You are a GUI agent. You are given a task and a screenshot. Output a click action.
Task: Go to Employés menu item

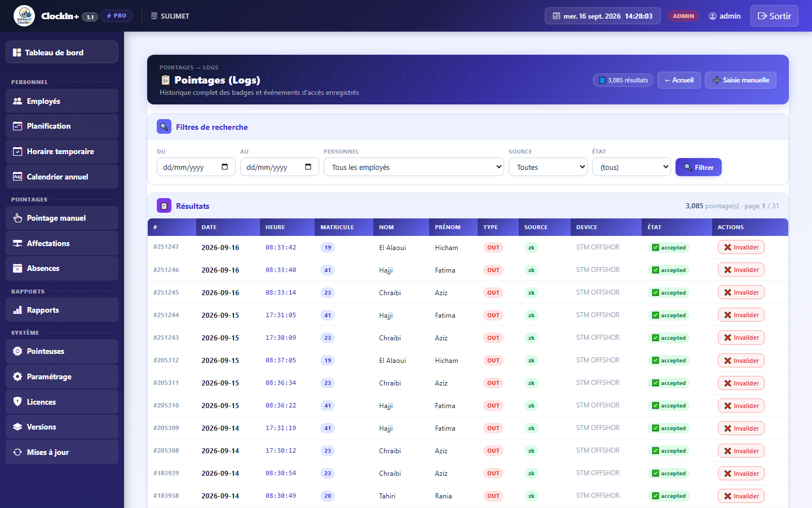[62, 101]
